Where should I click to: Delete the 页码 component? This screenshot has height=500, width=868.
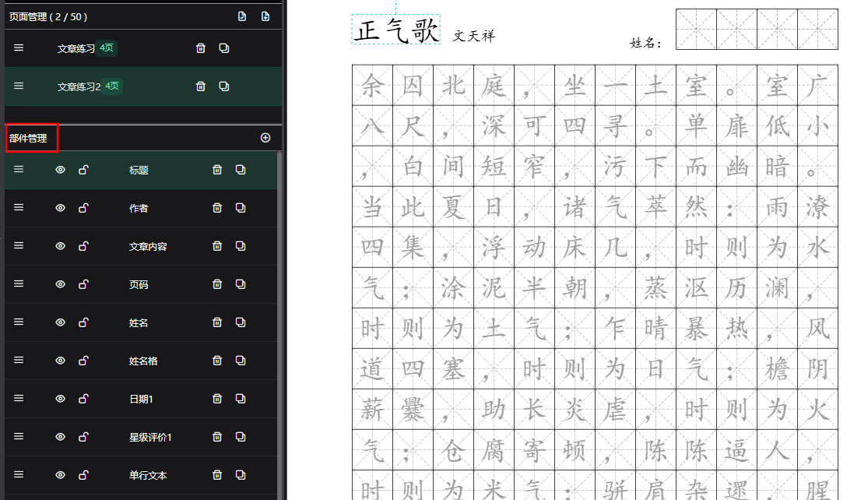point(216,283)
